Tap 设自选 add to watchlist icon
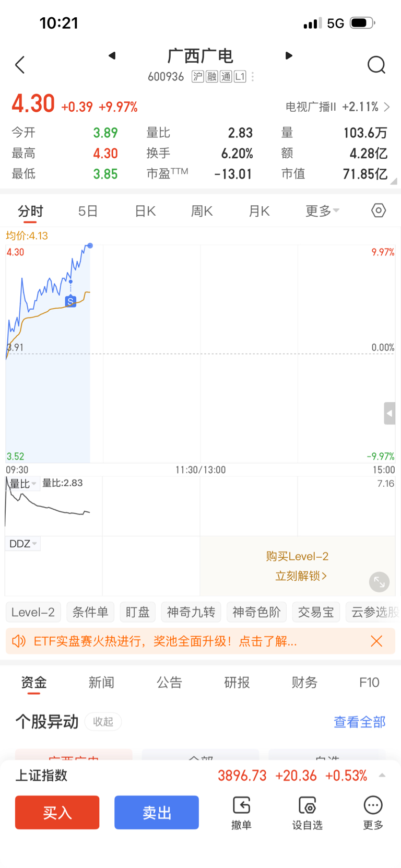The height and width of the screenshot is (868, 401). pyautogui.click(x=307, y=813)
